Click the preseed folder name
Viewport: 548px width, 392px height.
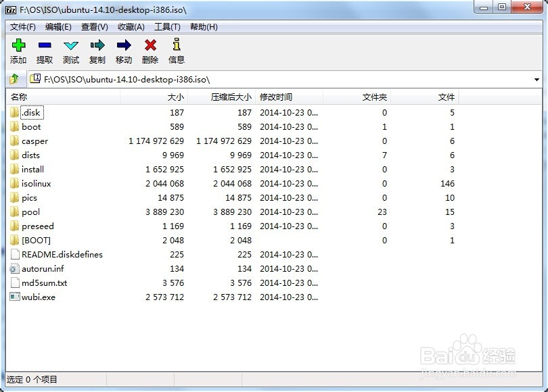click(x=38, y=226)
